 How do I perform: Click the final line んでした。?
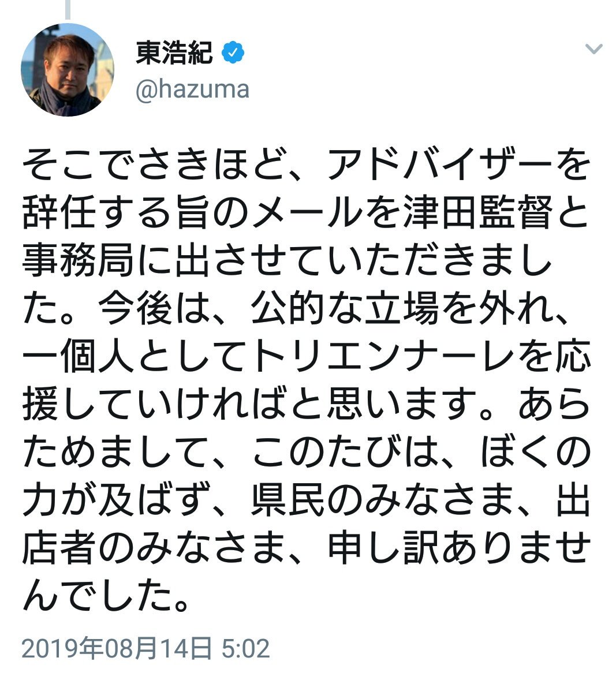(x=106, y=596)
